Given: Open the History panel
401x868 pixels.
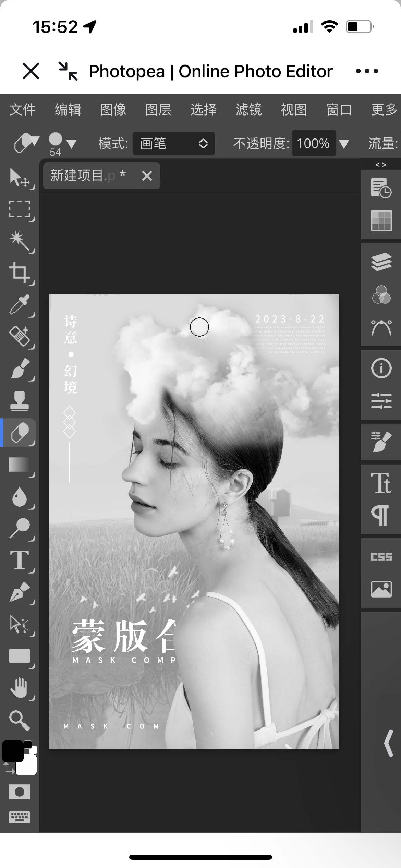Looking at the screenshot, I should pos(381,188).
